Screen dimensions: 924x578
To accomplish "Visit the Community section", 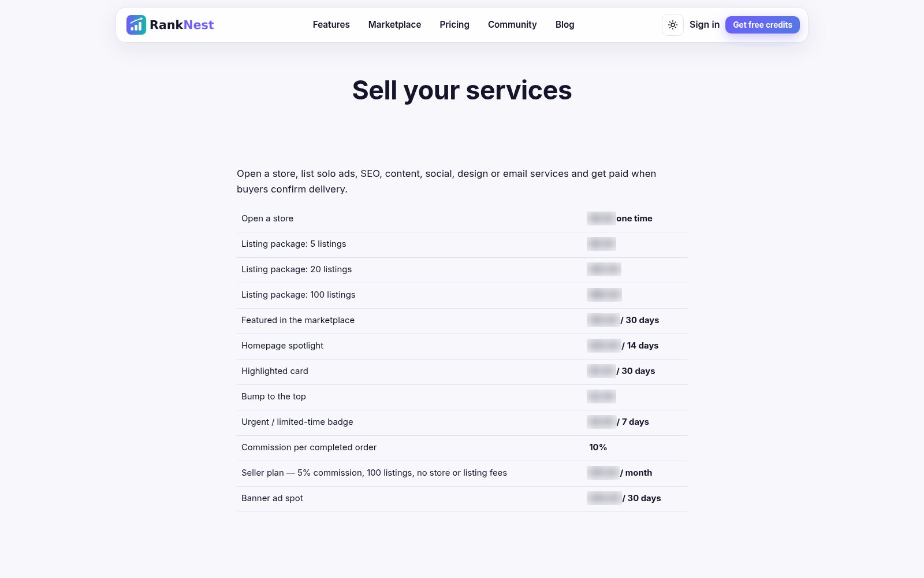I will click(512, 25).
